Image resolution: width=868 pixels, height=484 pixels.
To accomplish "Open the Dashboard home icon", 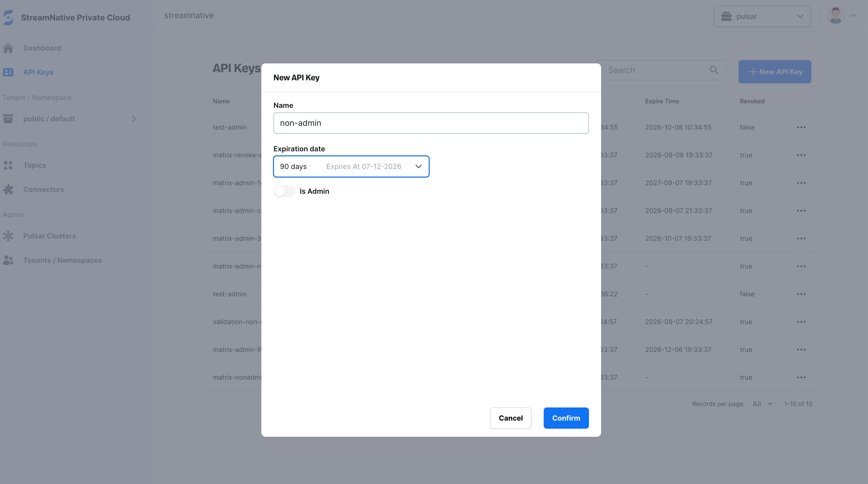I will 8,48.
